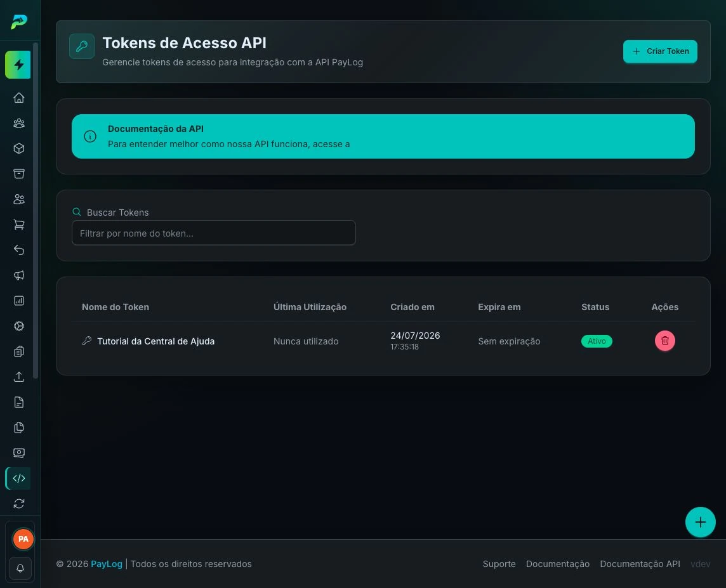Open the group of people sidebar icon
Screen dimensions: 726x588
(x=19, y=123)
